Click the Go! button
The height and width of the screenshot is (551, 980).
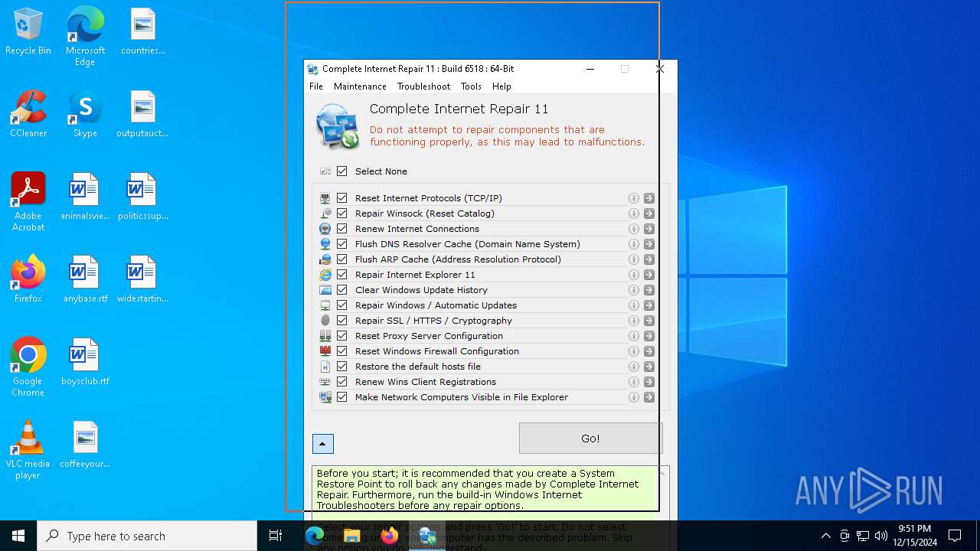590,439
